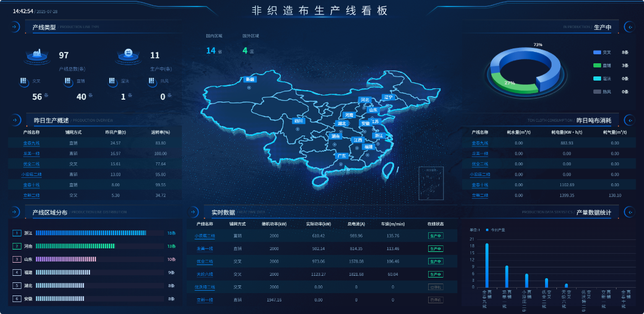Select the 广东 label on the map
644x314 pixels.
click(x=341, y=156)
